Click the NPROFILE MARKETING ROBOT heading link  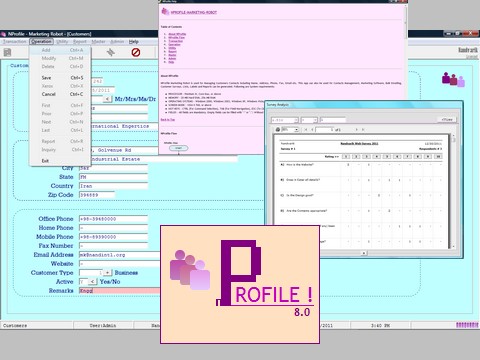[x=194, y=12]
